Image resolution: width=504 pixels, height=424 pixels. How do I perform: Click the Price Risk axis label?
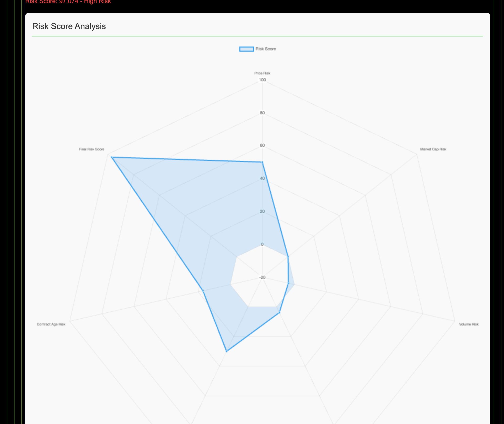click(262, 73)
